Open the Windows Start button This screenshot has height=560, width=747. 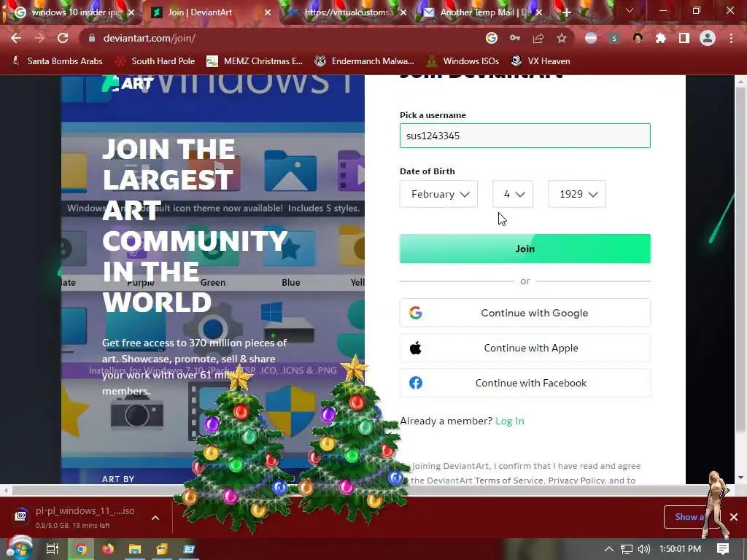[x=20, y=548]
